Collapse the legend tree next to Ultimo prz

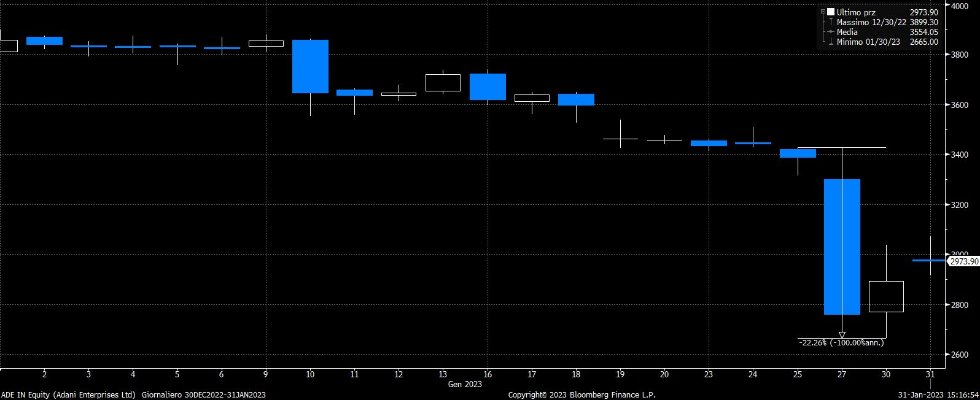(823, 12)
